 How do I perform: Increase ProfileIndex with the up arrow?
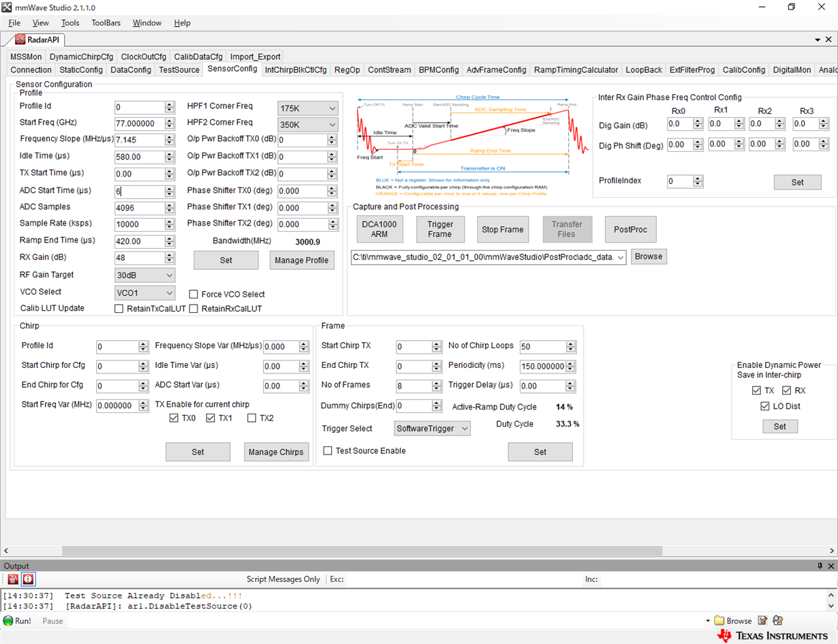pos(698,179)
